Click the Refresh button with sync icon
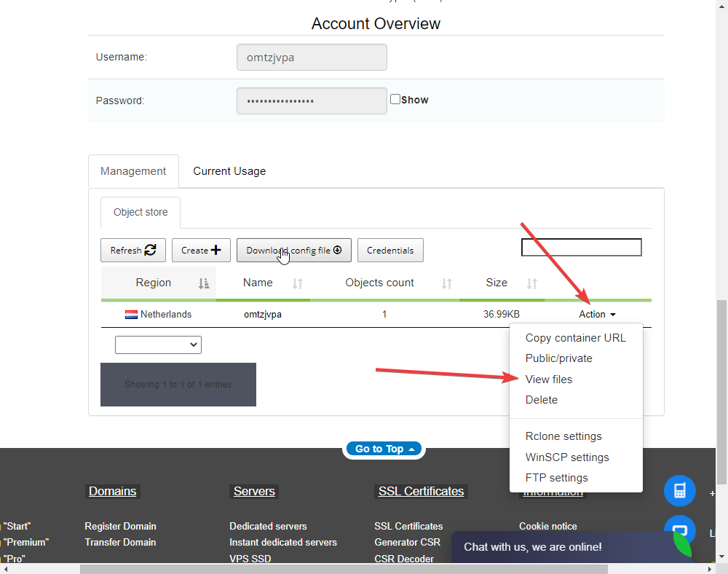Viewport: 728px width, 574px height. pos(133,250)
